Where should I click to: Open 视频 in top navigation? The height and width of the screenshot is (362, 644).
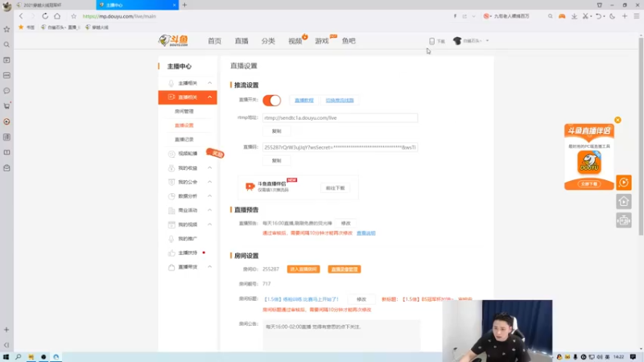tap(295, 41)
